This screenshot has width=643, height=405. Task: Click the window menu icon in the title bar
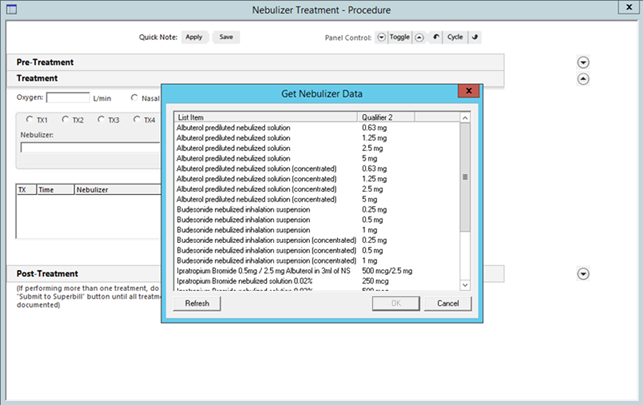(x=11, y=9)
